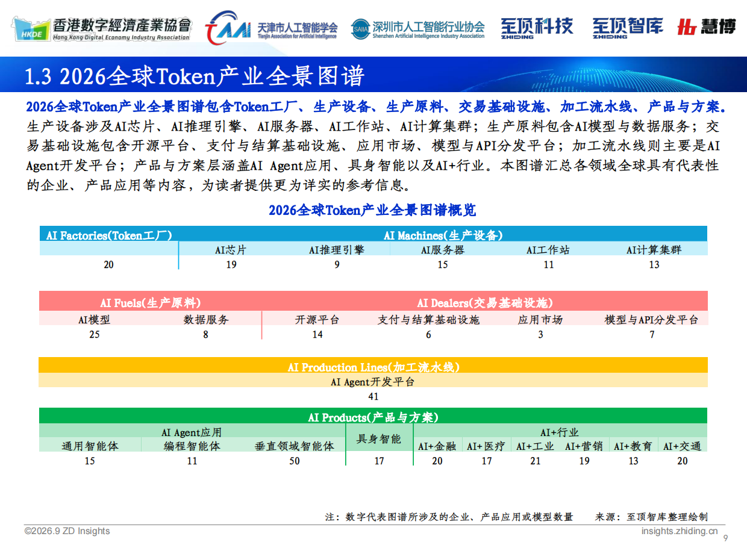This screenshot has width=747, height=560.
Task: Click the SAIIA Shenzhen AI industry logo
Action: [418, 28]
